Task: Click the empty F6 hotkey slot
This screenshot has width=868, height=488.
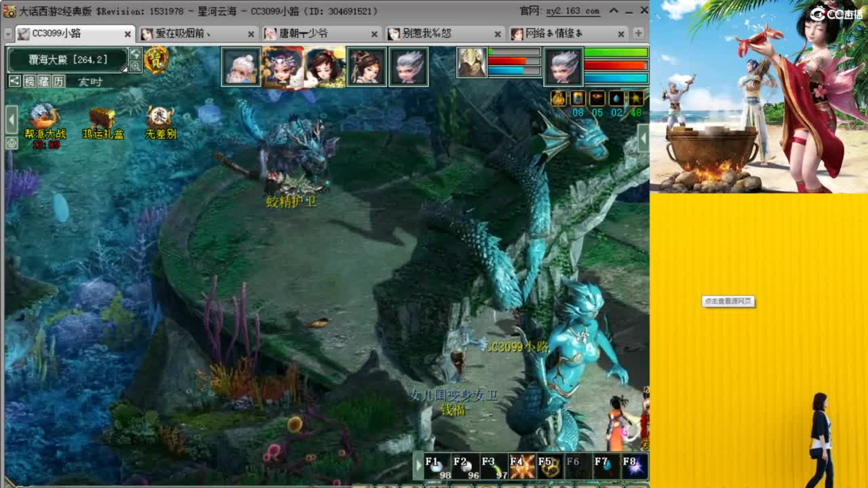Action: click(578, 467)
